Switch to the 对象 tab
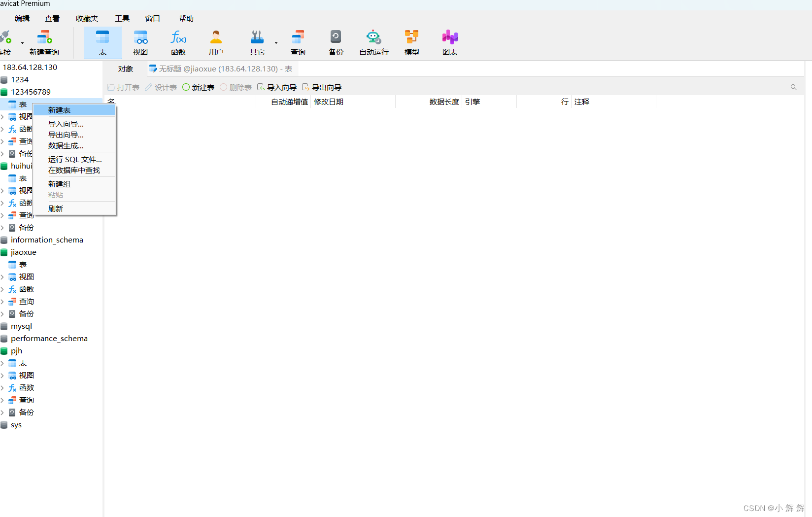This screenshot has height=517, width=812. pyautogui.click(x=126, y=69)
